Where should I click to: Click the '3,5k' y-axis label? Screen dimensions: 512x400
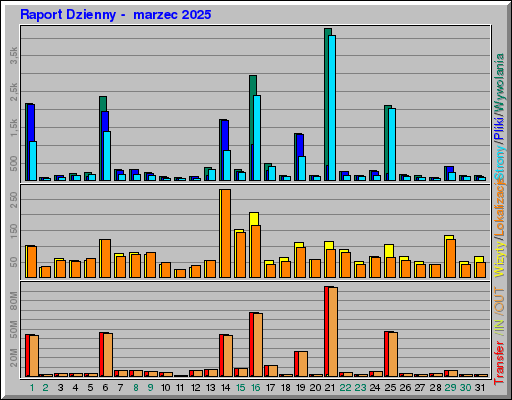tap(14, 56)
